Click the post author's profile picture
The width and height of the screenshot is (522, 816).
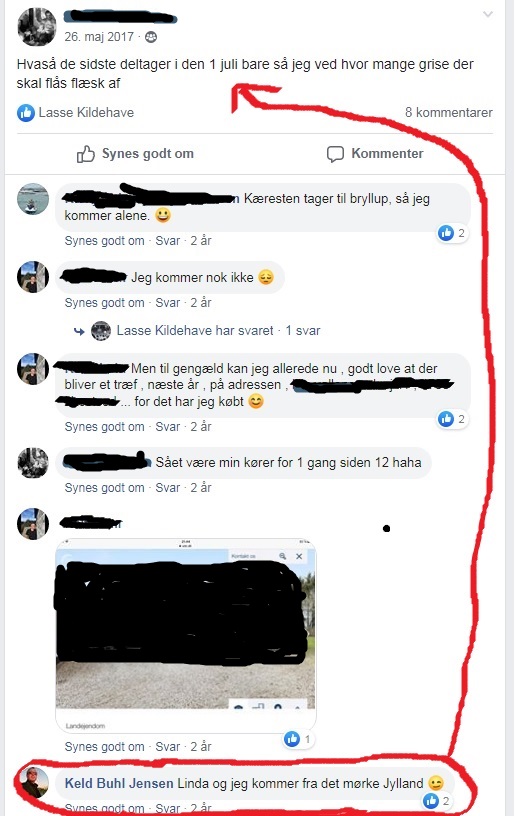37,27
